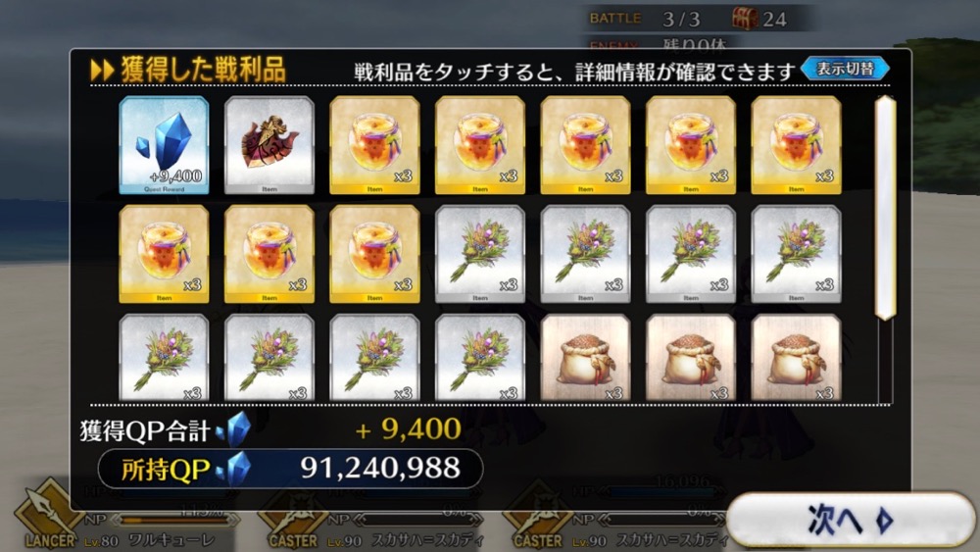The width and height of the screenshot is (980, 552).
Task: Select the first golden jar in second row
Action: (x=164, y=254)
